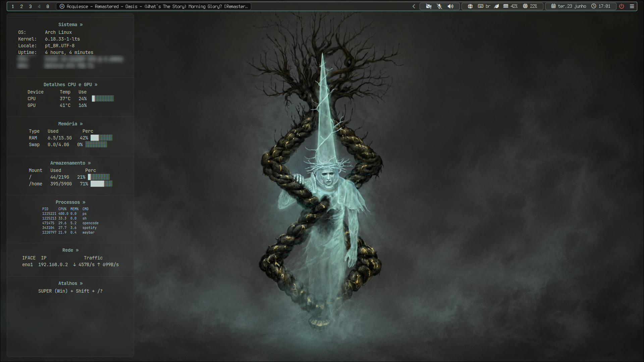Click the opencode process row
This screenshot has height=362, width=644.
pyautogui.click(x=70, y=223)
